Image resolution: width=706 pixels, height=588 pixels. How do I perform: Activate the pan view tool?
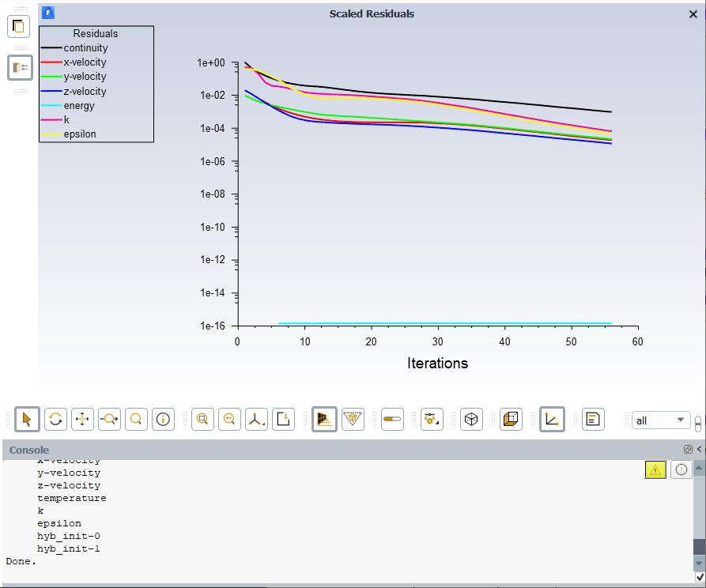83,420
